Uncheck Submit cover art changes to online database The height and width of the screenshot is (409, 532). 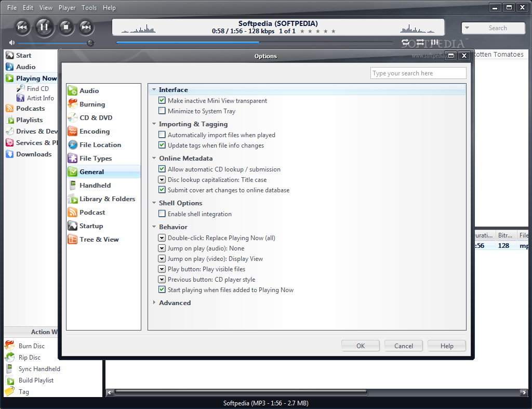point(162,190)
